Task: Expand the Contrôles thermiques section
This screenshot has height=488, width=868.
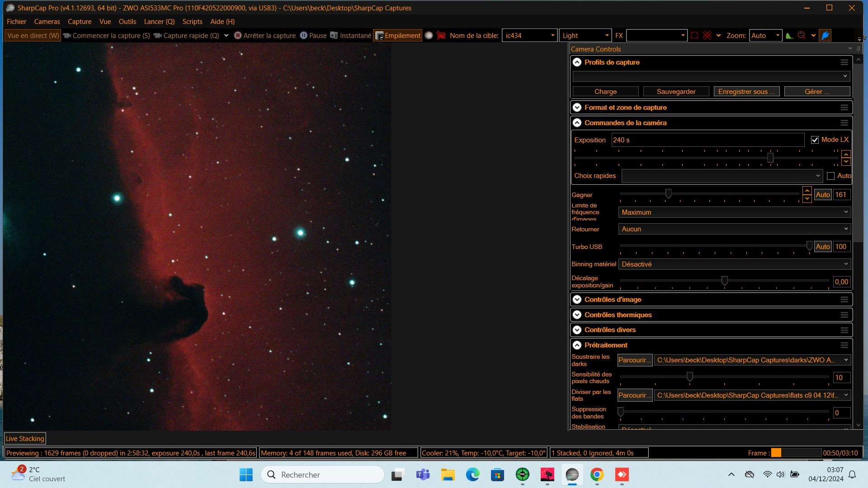Action: click(577, 315)
